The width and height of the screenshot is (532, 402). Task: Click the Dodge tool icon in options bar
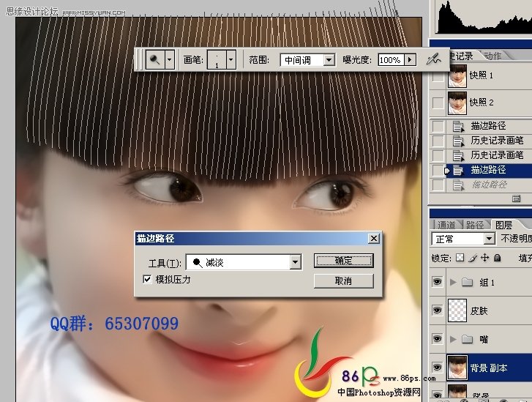pyautogui.click(x=155, y=60)
